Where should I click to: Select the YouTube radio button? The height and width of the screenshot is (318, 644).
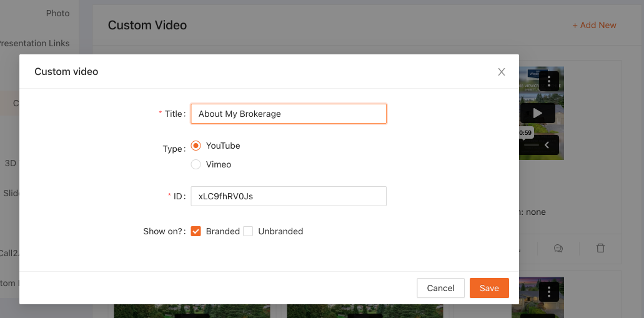[x=196, y=146]
